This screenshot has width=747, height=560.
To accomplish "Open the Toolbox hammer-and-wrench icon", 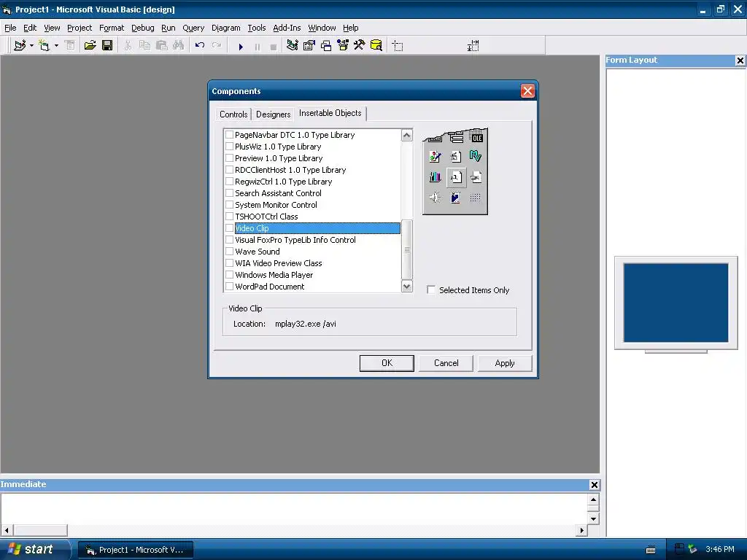I will click(359, 46).
